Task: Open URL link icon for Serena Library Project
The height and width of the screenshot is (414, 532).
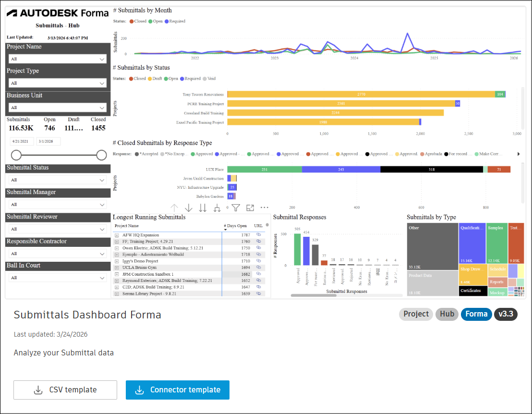Action: 258,293
